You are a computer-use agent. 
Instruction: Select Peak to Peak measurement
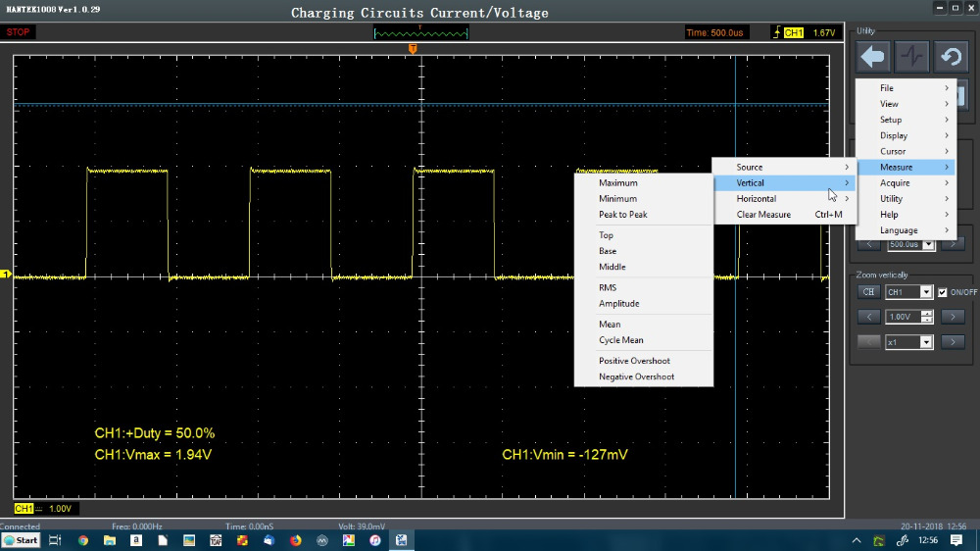tap(623, 215)
